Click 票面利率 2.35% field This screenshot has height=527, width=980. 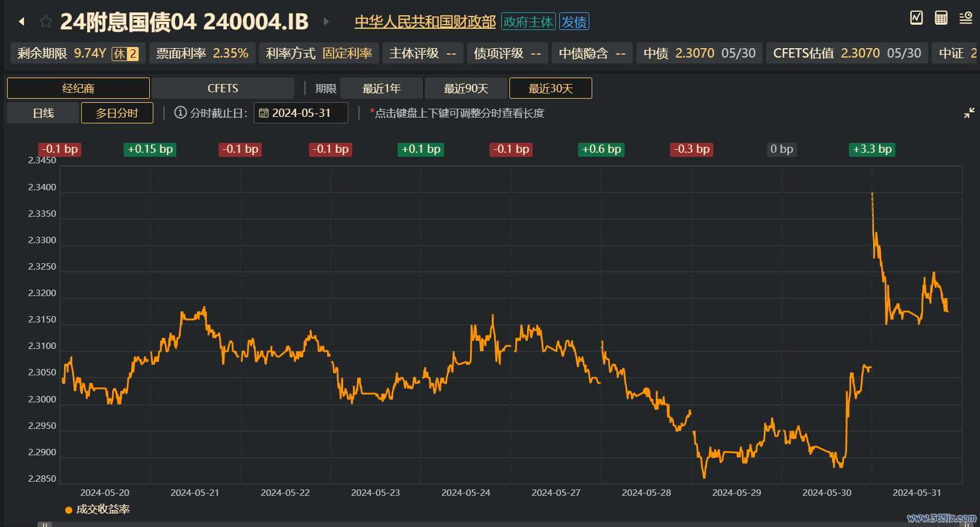pos(202,53)
